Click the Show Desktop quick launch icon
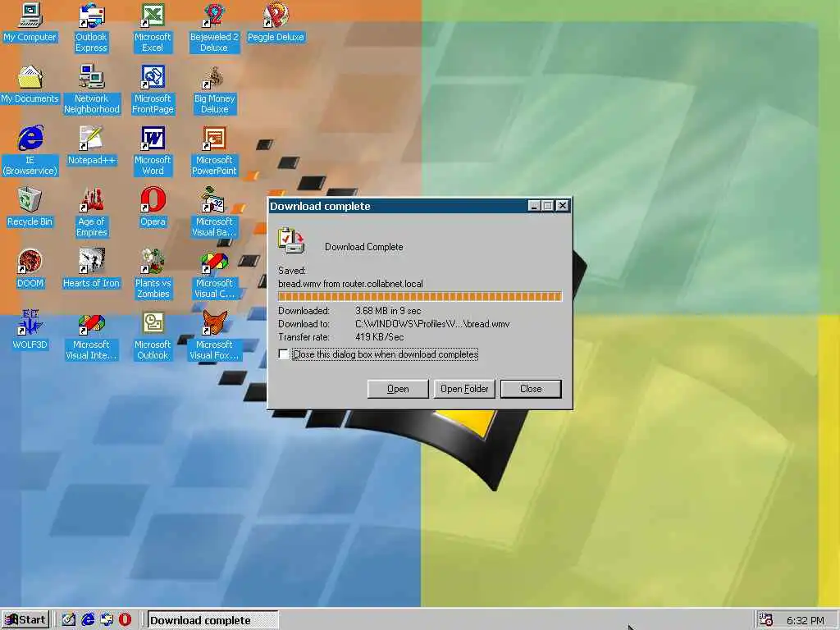The height and width of the screenshot is (630, 840). [69, 620]
